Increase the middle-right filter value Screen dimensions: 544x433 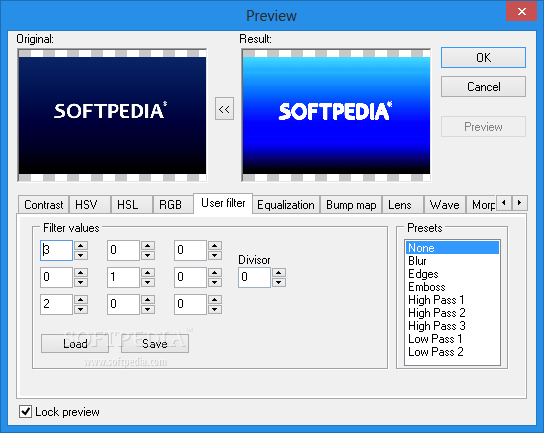coord(215,273)
